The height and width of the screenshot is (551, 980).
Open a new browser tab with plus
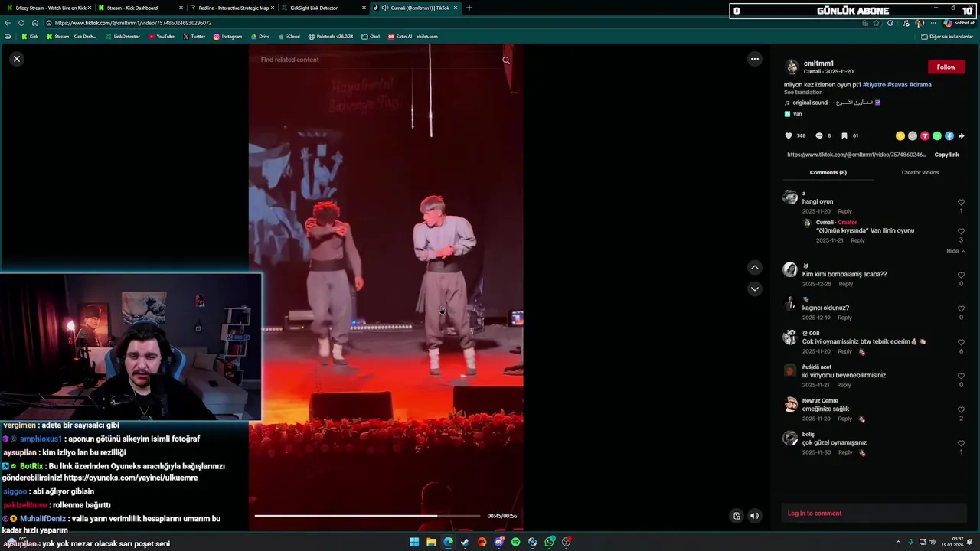click(469, 8)
